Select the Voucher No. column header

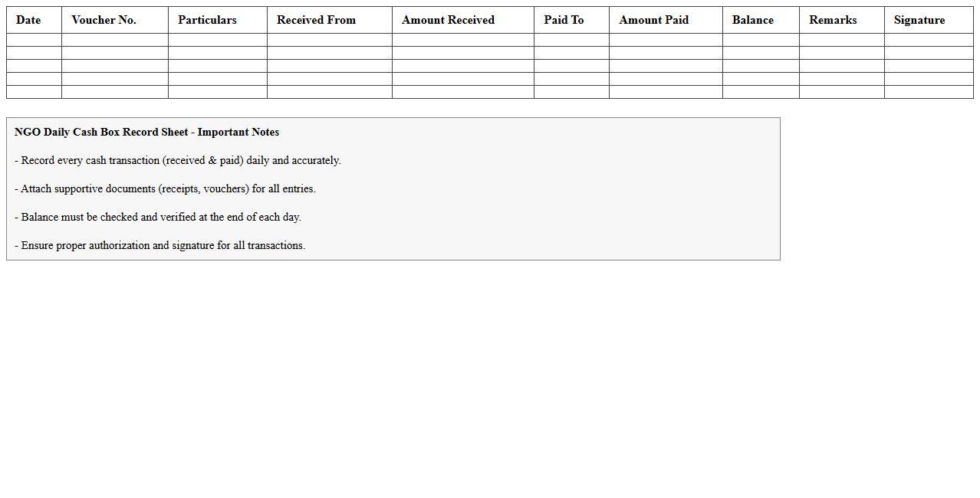pos(104,20)
